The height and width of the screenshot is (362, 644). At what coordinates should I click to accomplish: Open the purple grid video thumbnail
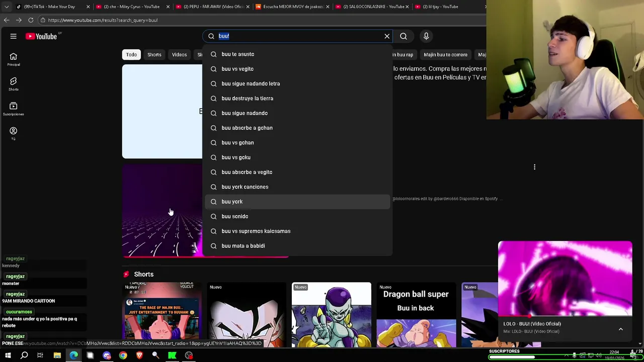[x=162, y=211]
